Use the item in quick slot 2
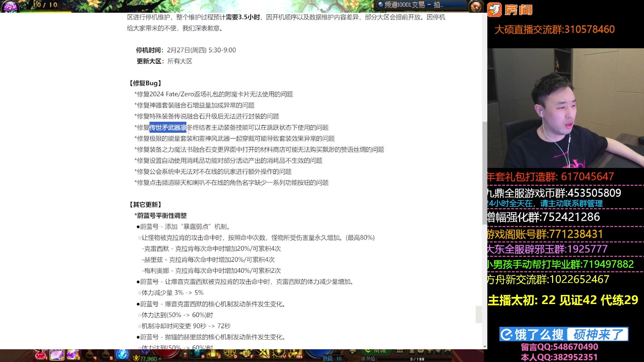 click(57, 355)
